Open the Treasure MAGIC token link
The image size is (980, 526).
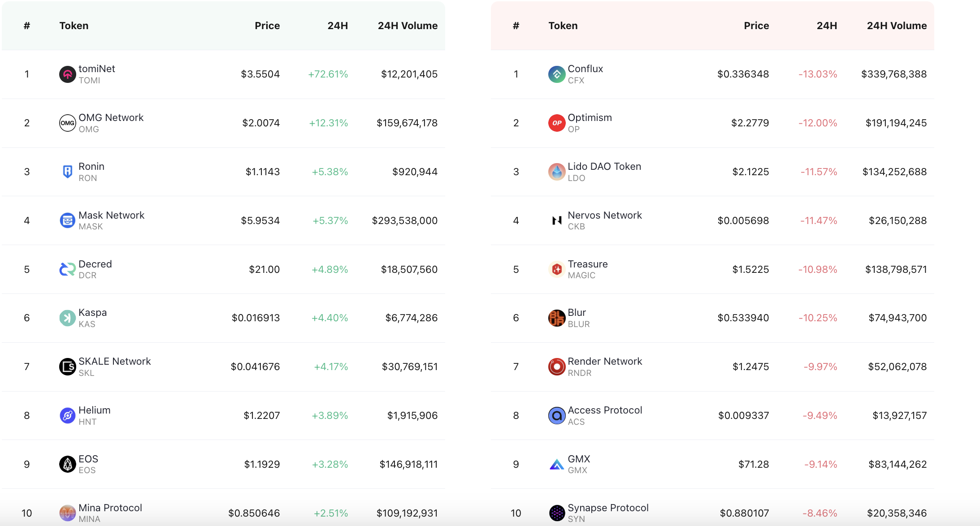(587, 264)
